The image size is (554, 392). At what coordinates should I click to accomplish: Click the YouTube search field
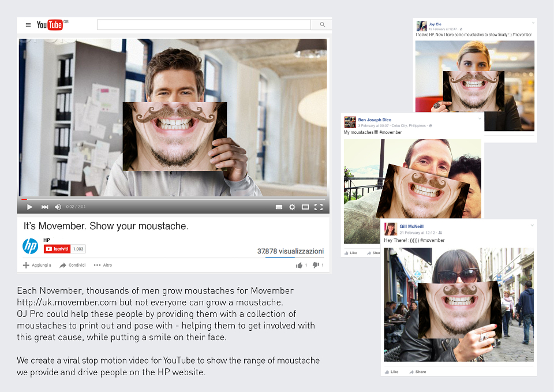[204, 25]
